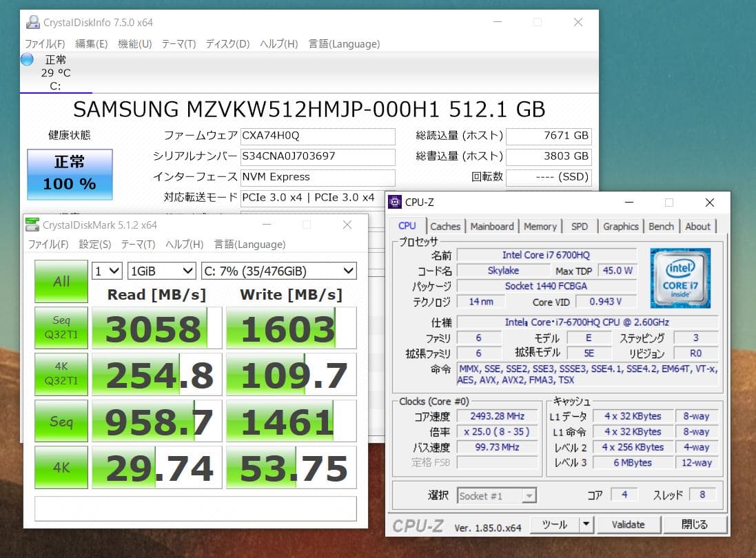The height and width of the screenshot is (558, 756).
Task: Open the 1GiB test size dropdown
Action: click(162, 271)
